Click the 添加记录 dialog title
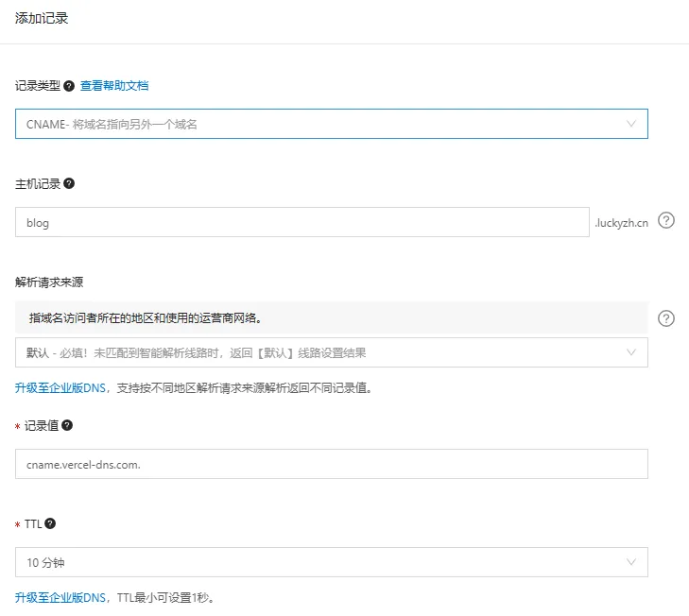This screenshot has width=689, height=616. [42, 18]
